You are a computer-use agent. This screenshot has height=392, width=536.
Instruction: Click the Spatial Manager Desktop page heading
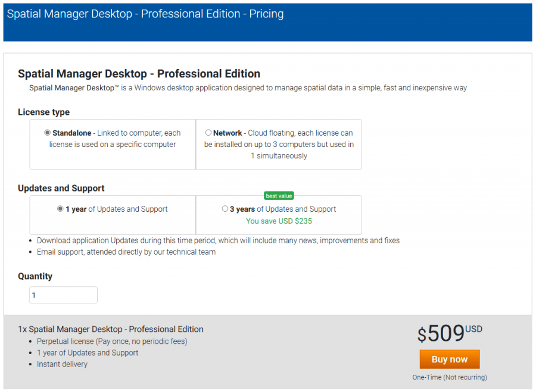click(x=139, y=74)
